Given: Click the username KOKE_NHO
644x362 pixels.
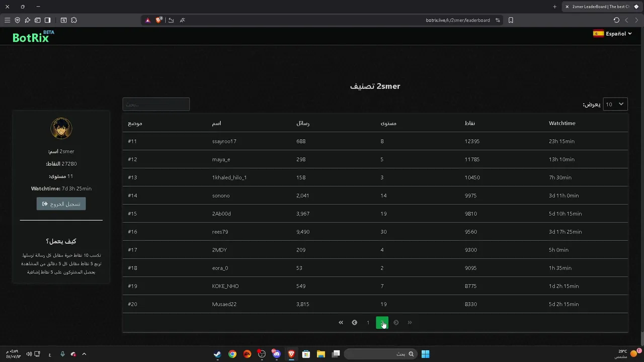Looking at the screenshot, I should point(225,286).
